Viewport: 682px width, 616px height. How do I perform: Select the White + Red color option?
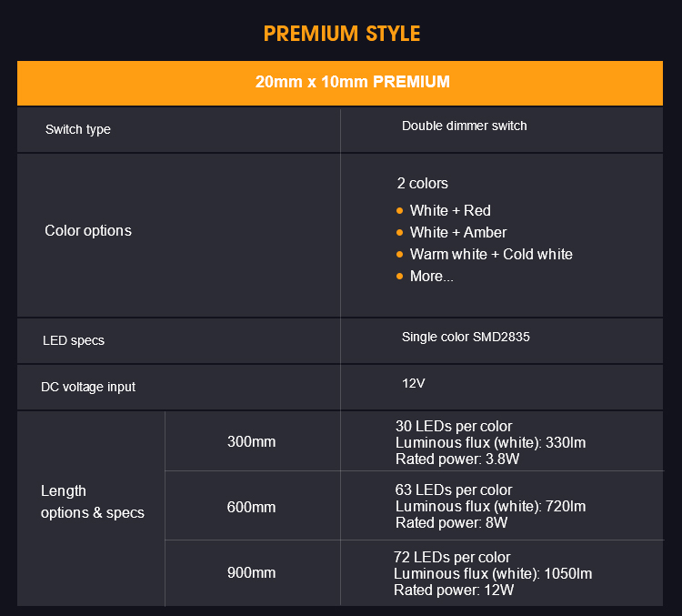click(450, 210)
